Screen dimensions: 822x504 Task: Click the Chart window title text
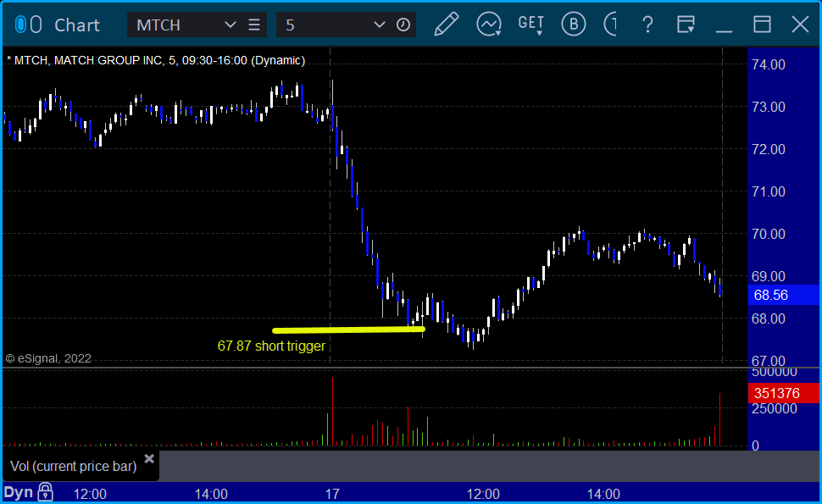pyautogui.click(x=77, y=25)
